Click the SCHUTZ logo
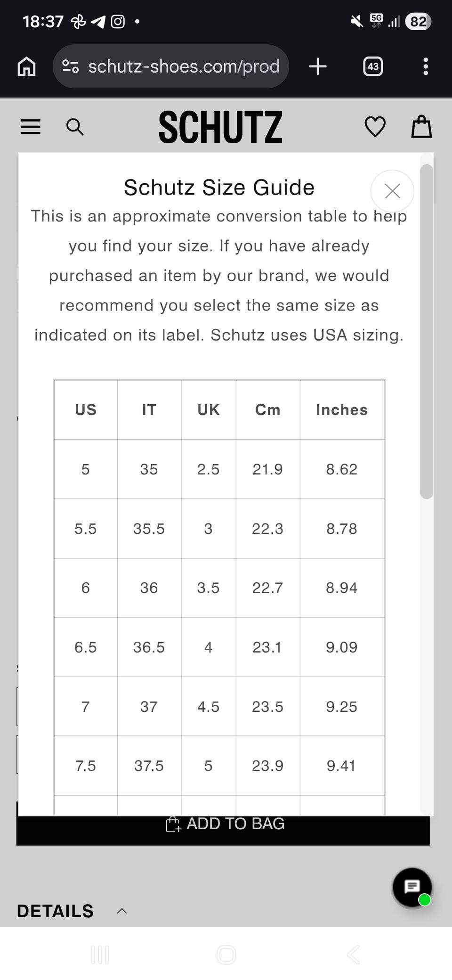 pyautogui.click(x=220, y=127)
